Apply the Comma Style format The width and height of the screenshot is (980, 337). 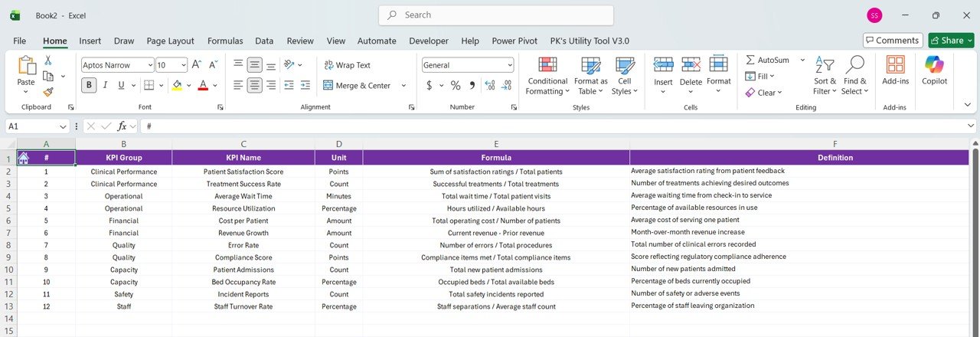472,85
